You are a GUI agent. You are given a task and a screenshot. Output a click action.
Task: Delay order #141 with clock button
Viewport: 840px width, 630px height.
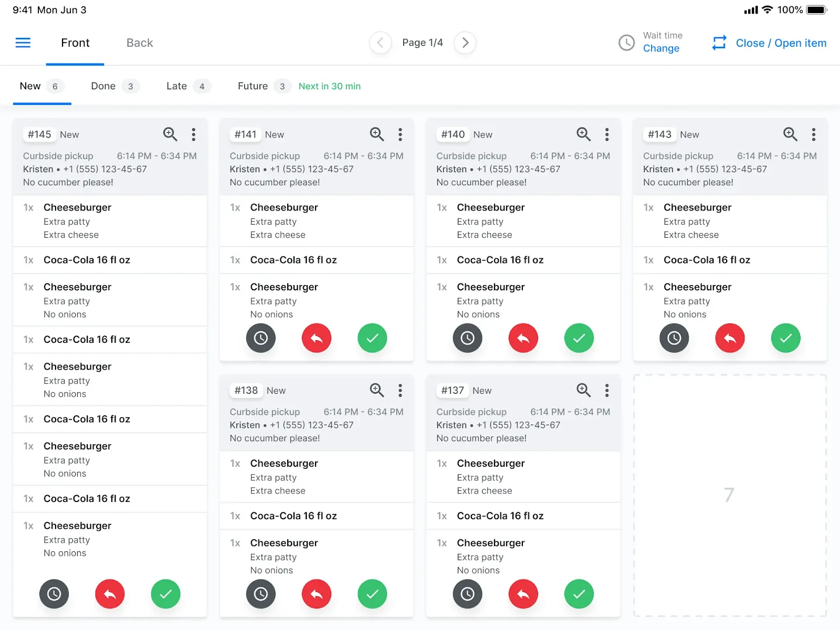tap(261, 338)
